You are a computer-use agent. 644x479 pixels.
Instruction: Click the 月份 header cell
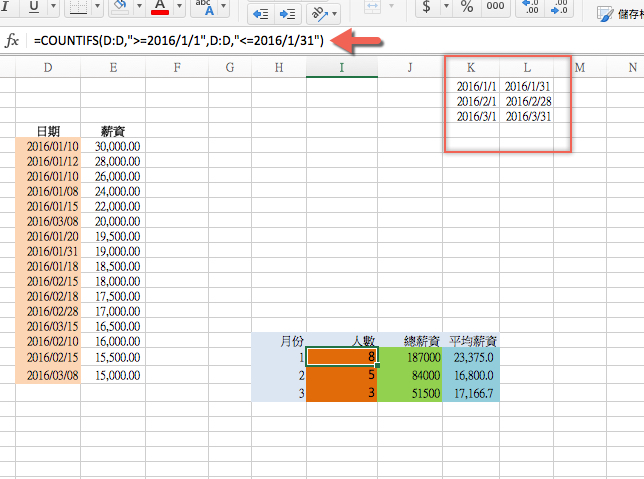(279, 341)
